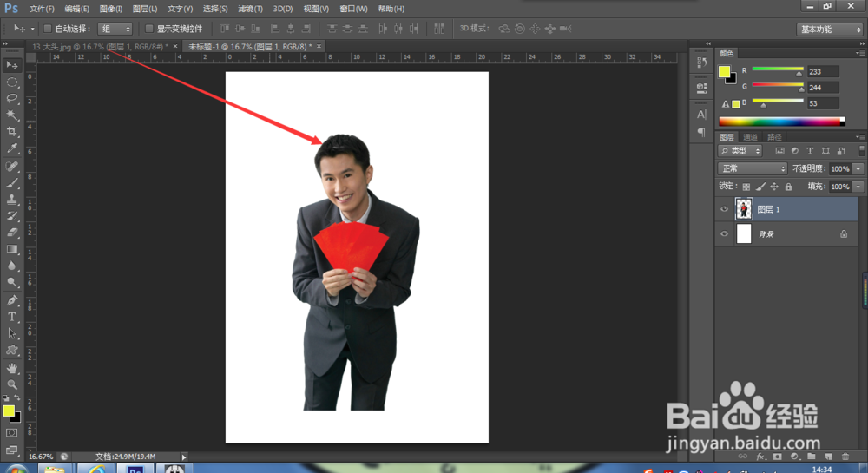The image size is (868, 473).
Task: Toggle lock all padlock icon
Action: point(788,187)
